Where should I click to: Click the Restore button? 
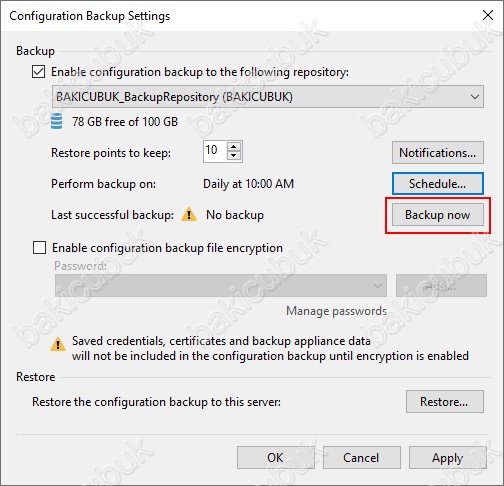445,402
